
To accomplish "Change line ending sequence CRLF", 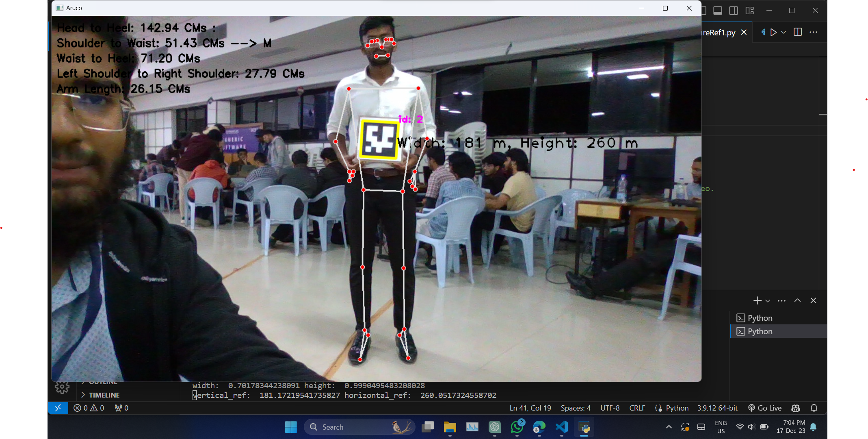I will click(x=637, y=408).
